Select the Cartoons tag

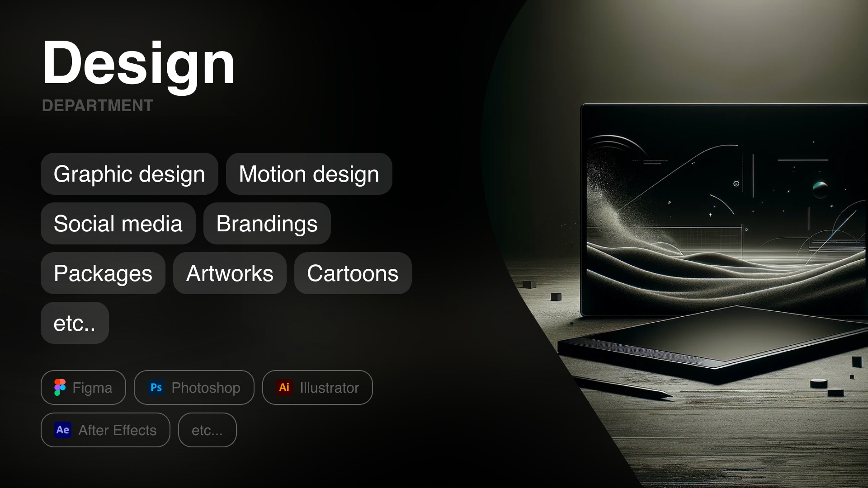[x=353, y=273]
